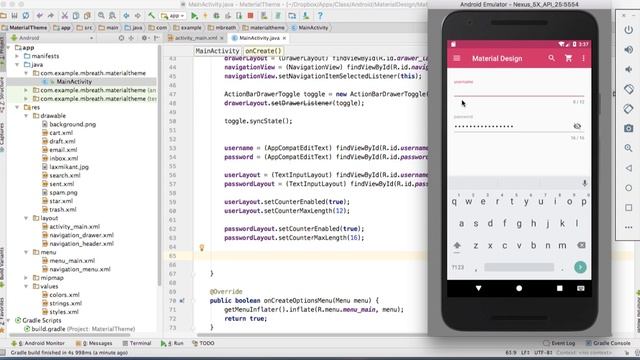640x360 pixels.
Task: Collapse the drawable folder
Action: [x=26, y=116]
